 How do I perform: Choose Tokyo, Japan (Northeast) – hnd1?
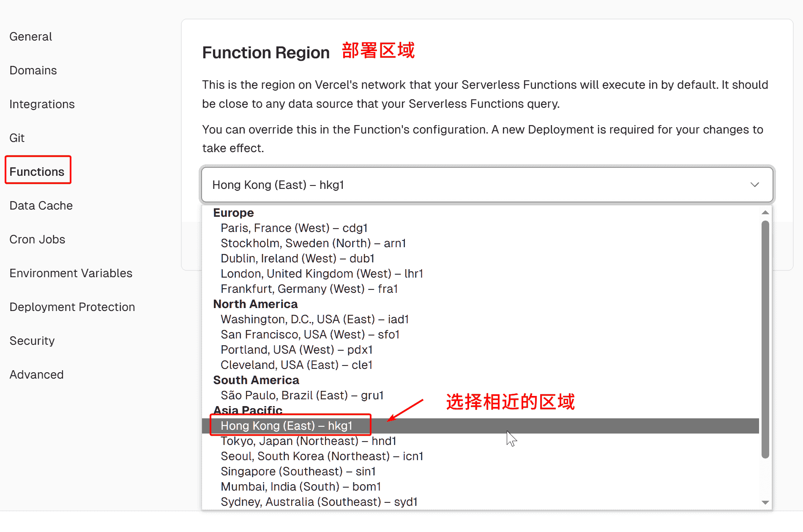tap(309, 441)
